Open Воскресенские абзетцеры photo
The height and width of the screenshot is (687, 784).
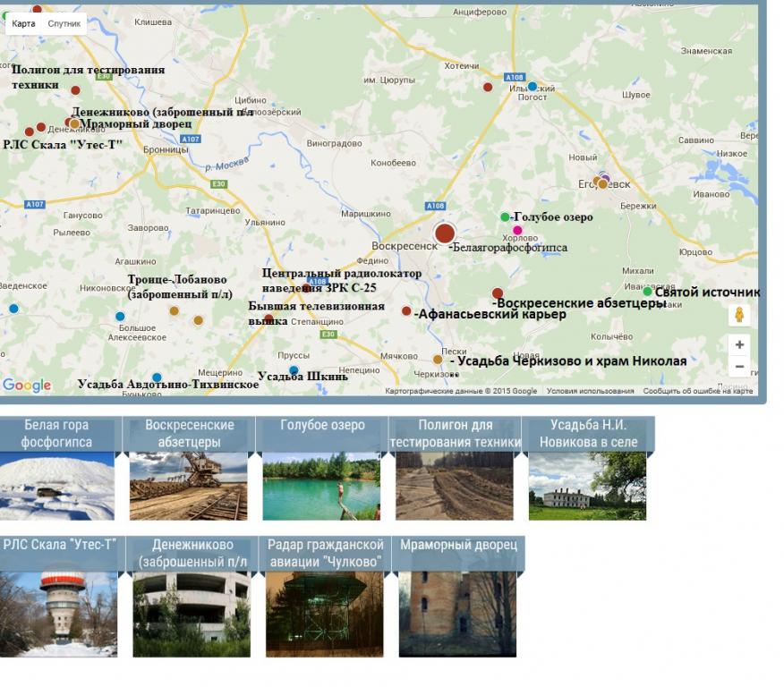[189, 486]
